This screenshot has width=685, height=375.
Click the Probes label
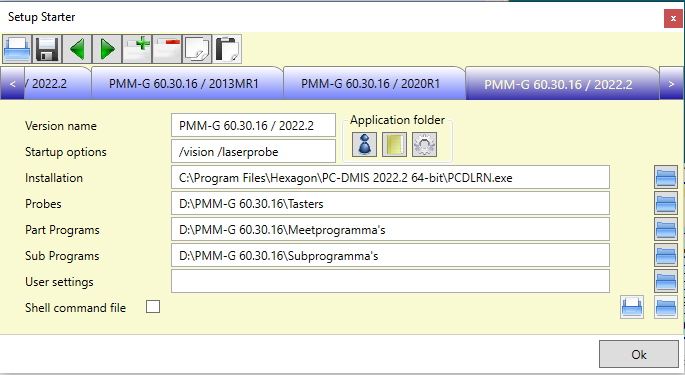pyautogui.click(x=43, y=204)
